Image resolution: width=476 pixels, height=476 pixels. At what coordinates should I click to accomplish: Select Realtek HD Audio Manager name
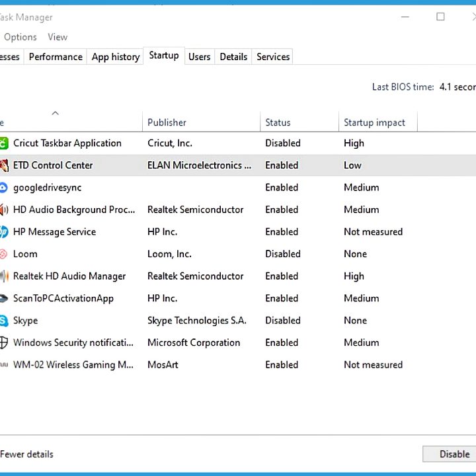[69, 276]
